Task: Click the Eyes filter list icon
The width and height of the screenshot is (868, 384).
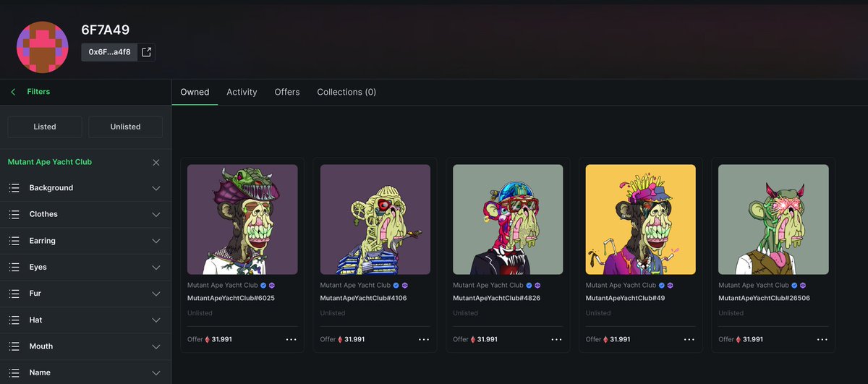Action: click(14, 267)
